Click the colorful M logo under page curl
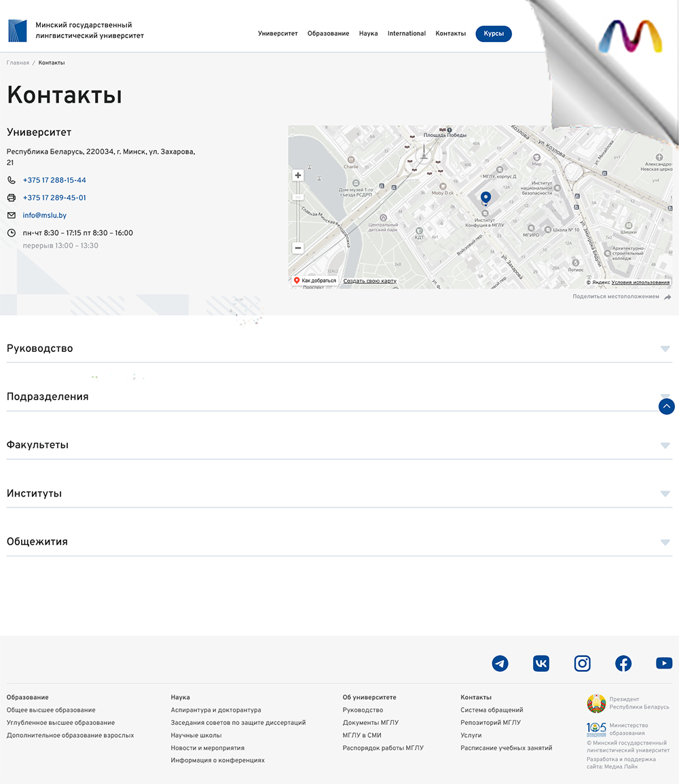The width and height of the screenshot is (679, 784). point(631,37)
